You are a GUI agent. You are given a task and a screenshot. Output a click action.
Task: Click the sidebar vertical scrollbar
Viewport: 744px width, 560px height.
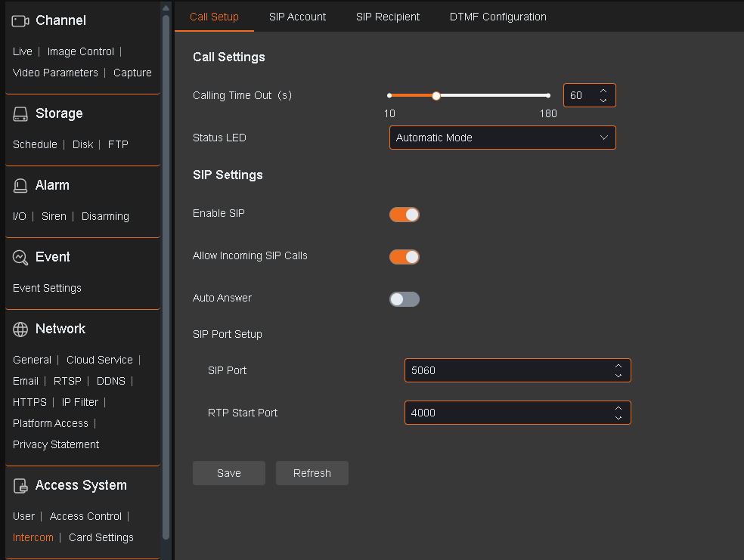point(166,277)
